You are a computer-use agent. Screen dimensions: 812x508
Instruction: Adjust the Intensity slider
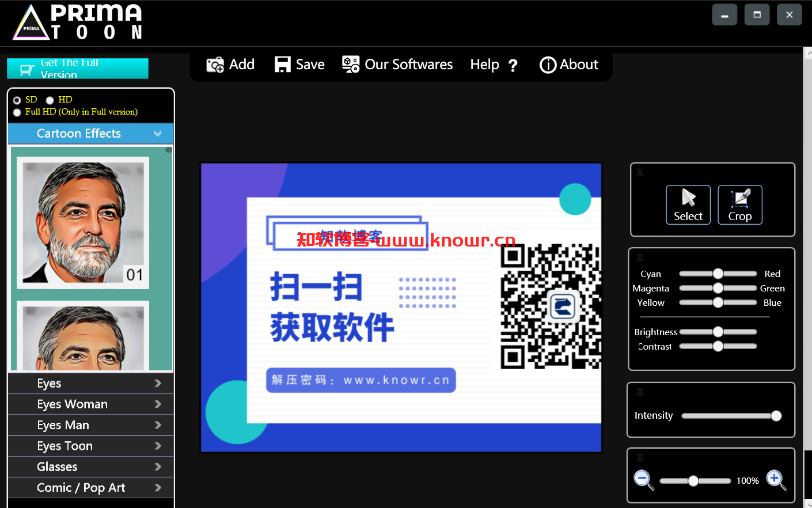tap(731, 416)
